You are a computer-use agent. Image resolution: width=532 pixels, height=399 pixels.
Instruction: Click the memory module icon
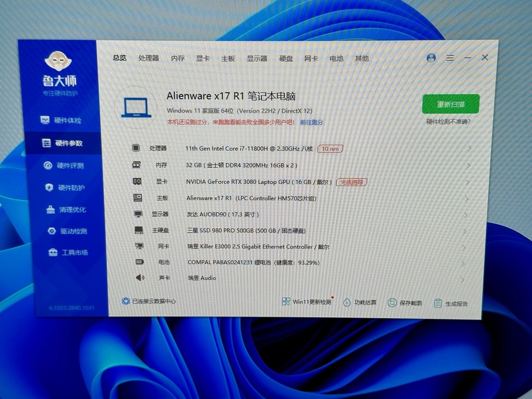pyautogui.click(x=136, y=164)
